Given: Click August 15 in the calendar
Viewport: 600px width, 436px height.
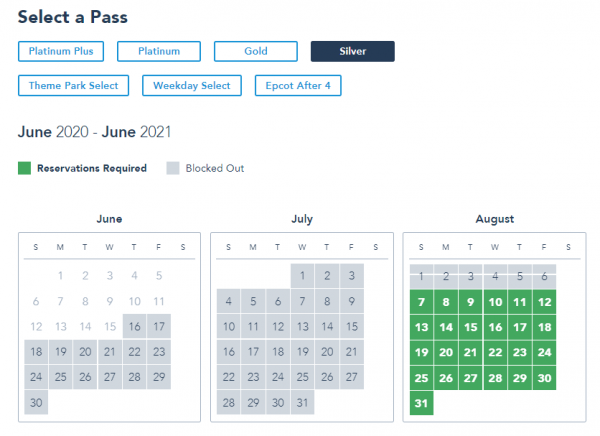Looking at the screenshot, I should [470, 327].
